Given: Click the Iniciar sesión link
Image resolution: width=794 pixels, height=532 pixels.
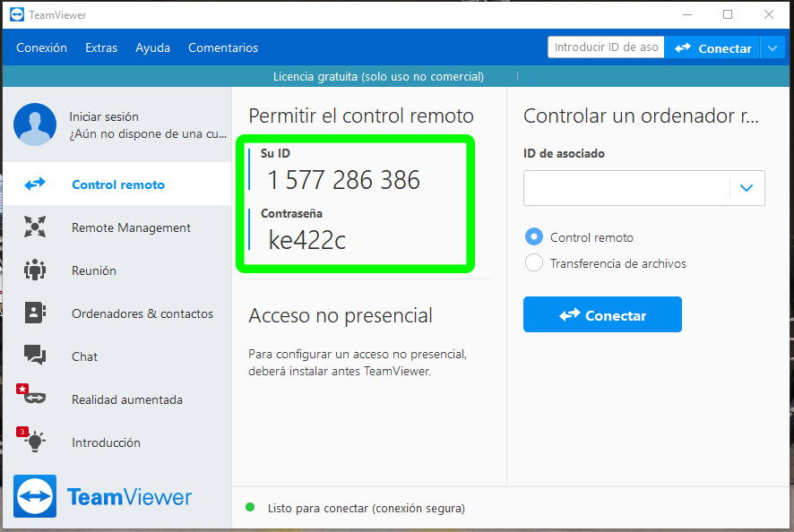Looking at the screenshot, I should pos(104,116).
